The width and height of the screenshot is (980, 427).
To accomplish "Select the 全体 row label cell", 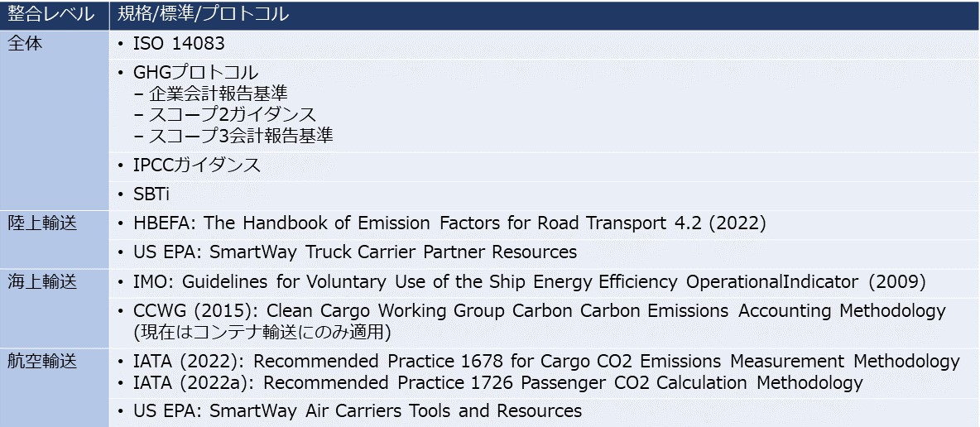I will point(55,121).
